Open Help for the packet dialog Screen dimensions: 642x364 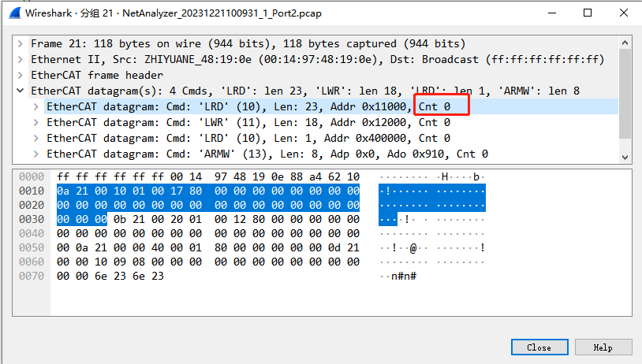[x=603, y=347]
